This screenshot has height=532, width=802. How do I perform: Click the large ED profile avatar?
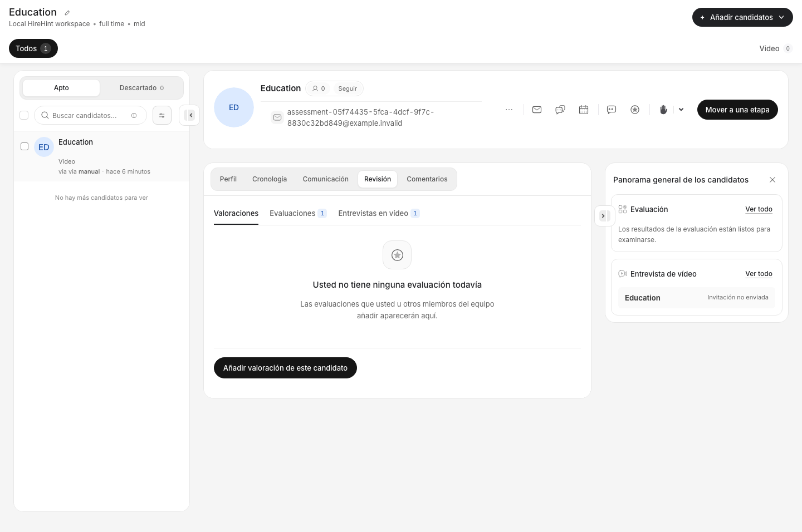(x=234, y=107)
